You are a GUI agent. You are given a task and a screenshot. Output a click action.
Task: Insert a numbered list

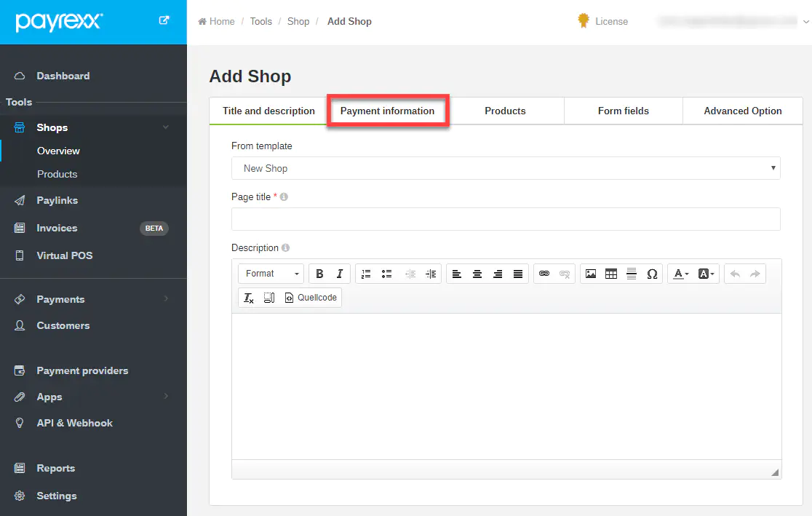pyautogui.click(x=366, y=274)
